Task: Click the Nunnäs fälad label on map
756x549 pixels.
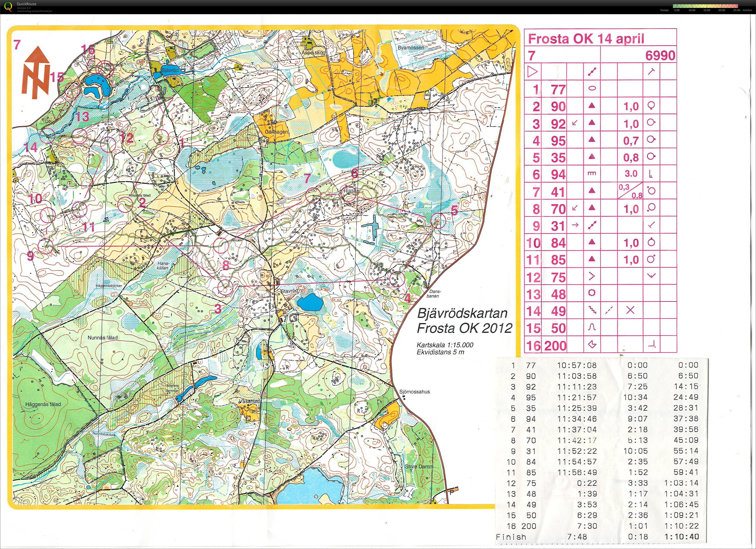Action: tap(102, 338)
